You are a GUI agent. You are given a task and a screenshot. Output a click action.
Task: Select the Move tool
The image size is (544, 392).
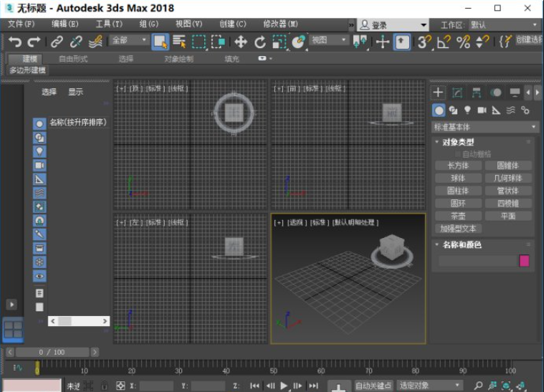click(x=240, y=42)
